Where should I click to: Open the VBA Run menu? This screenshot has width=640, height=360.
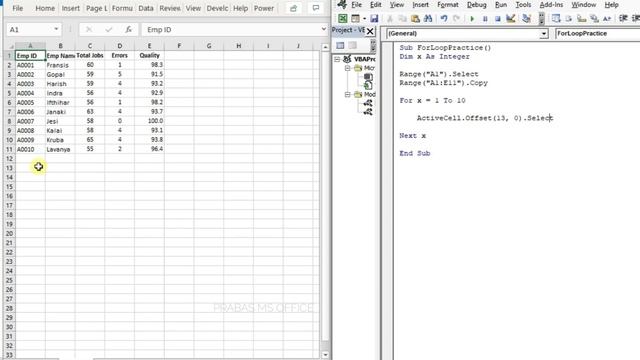[x=501, y=5]
